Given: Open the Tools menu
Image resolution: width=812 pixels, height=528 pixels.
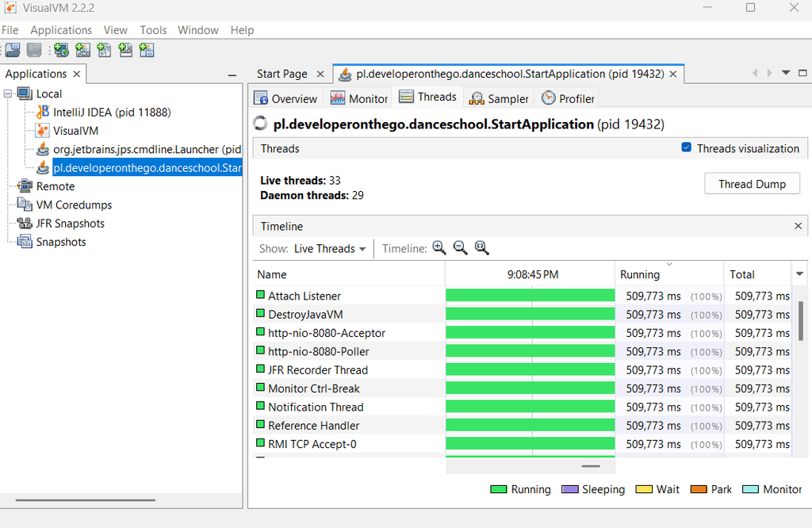Looking at the screenshot, I should click(x=153, y=30).
